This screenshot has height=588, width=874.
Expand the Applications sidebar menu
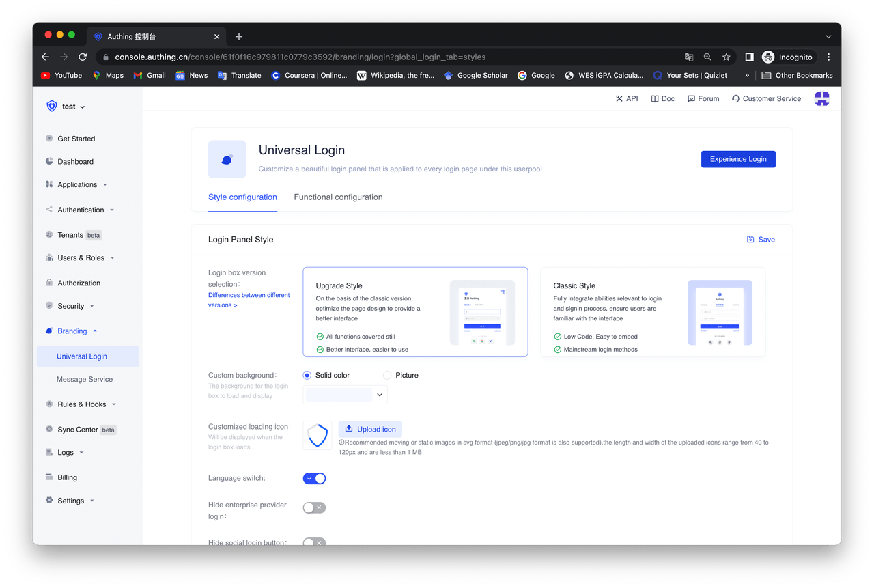[77, 185]
